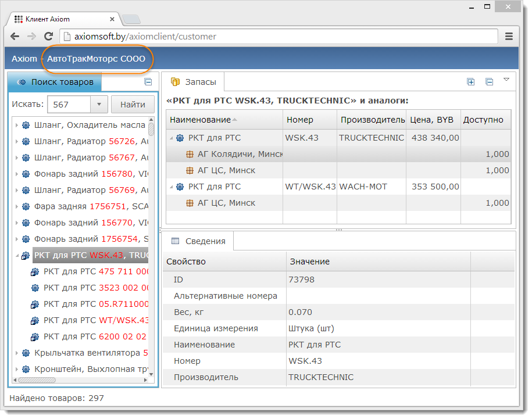Collapse WACH-MOT РКТ для РТС row in table
This screenshot has height=419, width=532.
(172, 187)
